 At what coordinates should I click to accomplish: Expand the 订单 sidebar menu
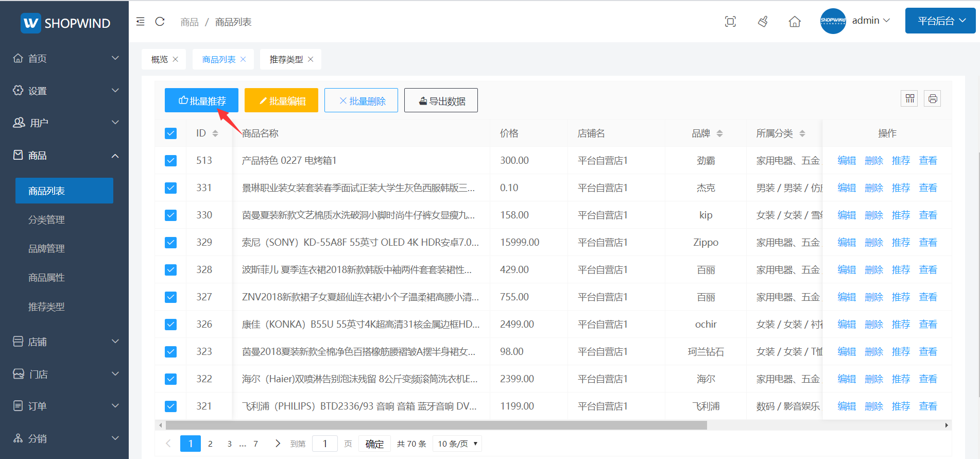(64, 406)
